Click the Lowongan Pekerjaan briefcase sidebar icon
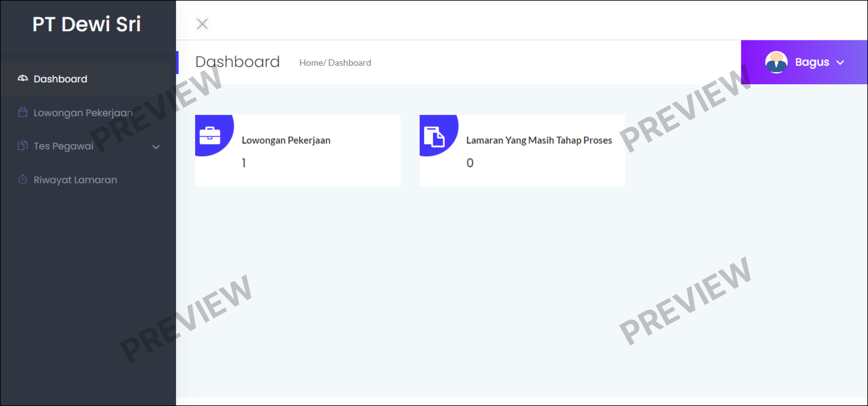This screenshot has width=868, height=406. click(x=23, y=112)
